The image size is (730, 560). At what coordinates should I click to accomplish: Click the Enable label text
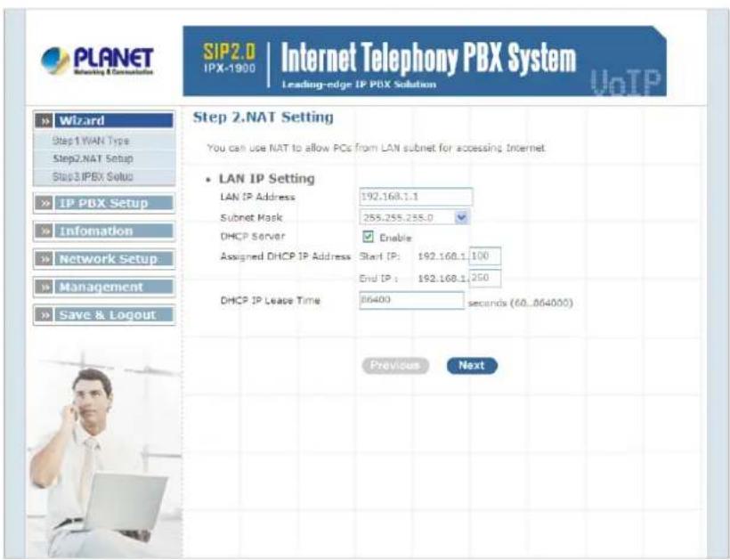(x=395, y=238)
